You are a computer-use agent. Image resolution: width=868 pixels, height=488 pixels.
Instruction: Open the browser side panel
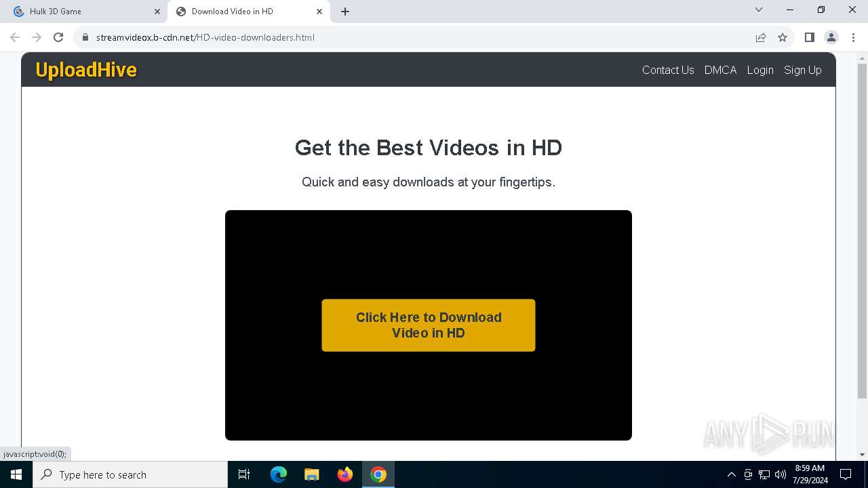pos(809,37)
